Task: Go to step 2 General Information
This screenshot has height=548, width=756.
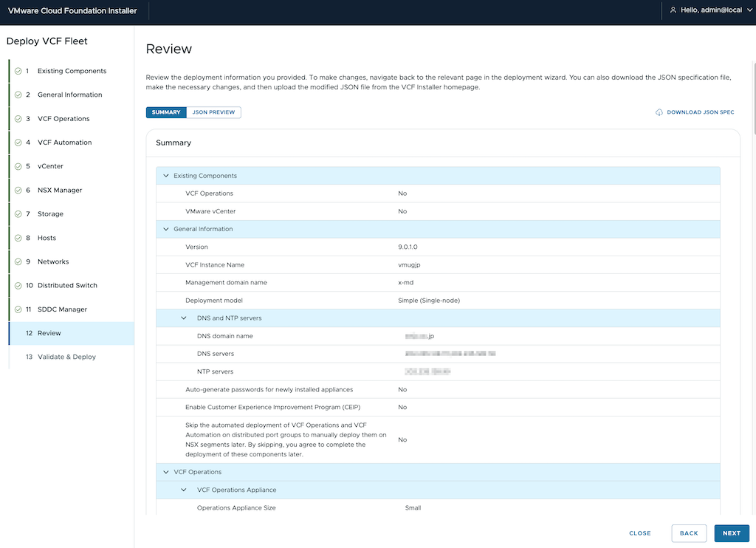Action: pyautogui.click(x=72, y=95)
